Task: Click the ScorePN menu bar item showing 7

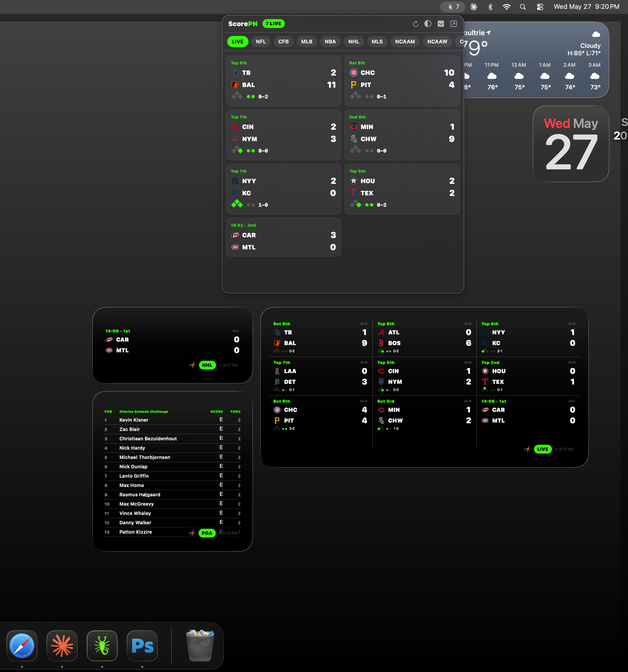Action: (453, 7)
